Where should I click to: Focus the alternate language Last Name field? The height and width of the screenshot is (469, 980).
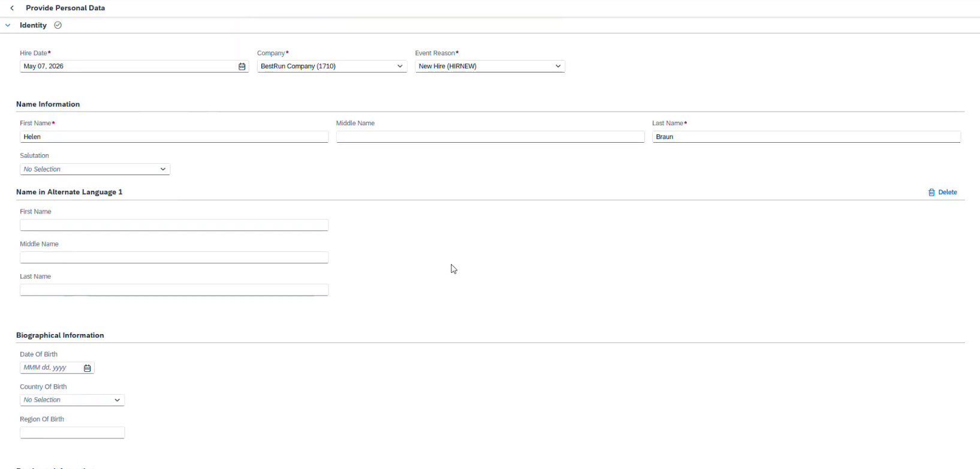(174, 290)
